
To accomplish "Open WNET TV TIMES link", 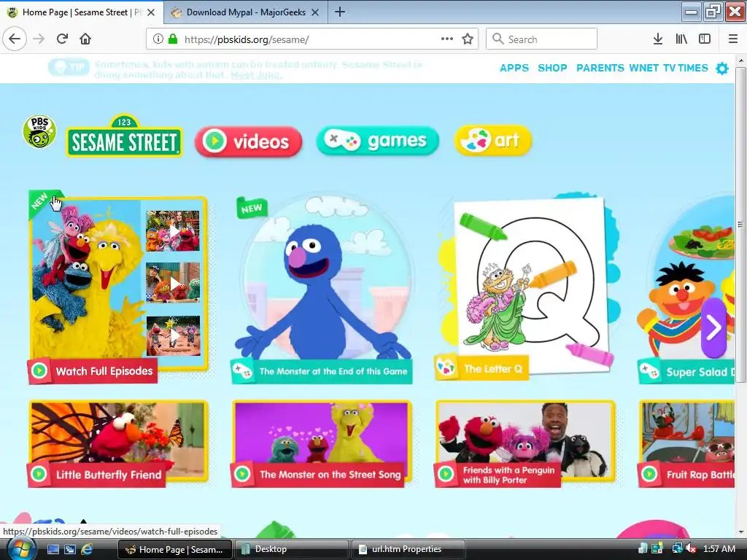I will [668, 68].
